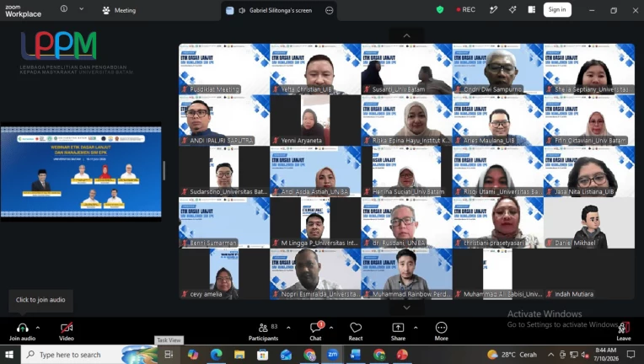Image resolution: width=644 pixels, height=364 pixels.
Task: Select Ondri Dwi Sampurno video tile
Action: tap(498, 69)
